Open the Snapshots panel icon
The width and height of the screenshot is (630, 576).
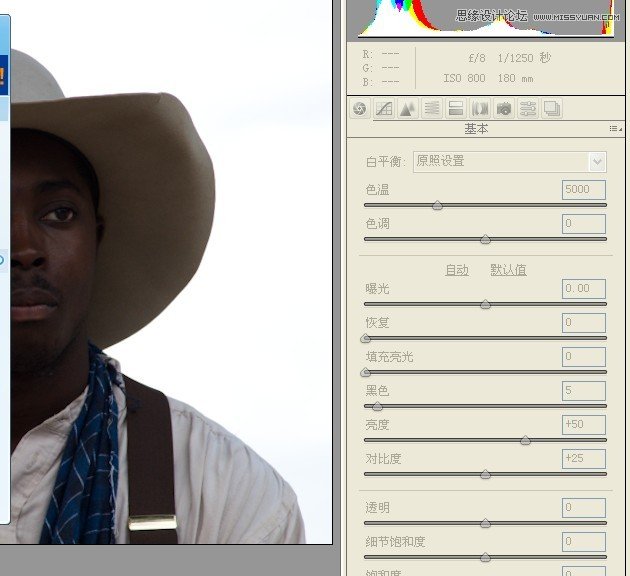point(552,109)
